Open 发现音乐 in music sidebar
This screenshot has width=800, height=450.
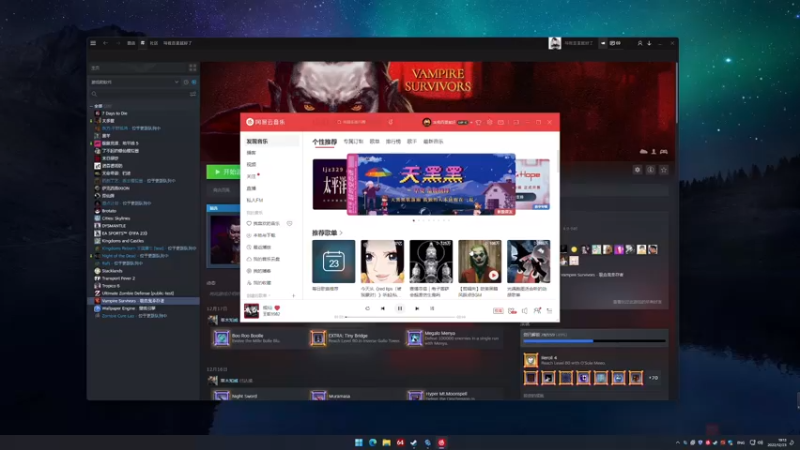[270, 141]
